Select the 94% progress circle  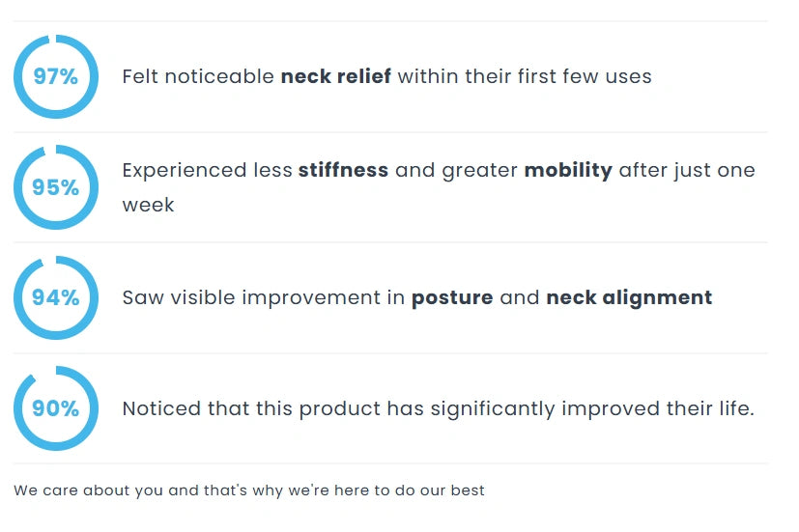click(56, 297)
